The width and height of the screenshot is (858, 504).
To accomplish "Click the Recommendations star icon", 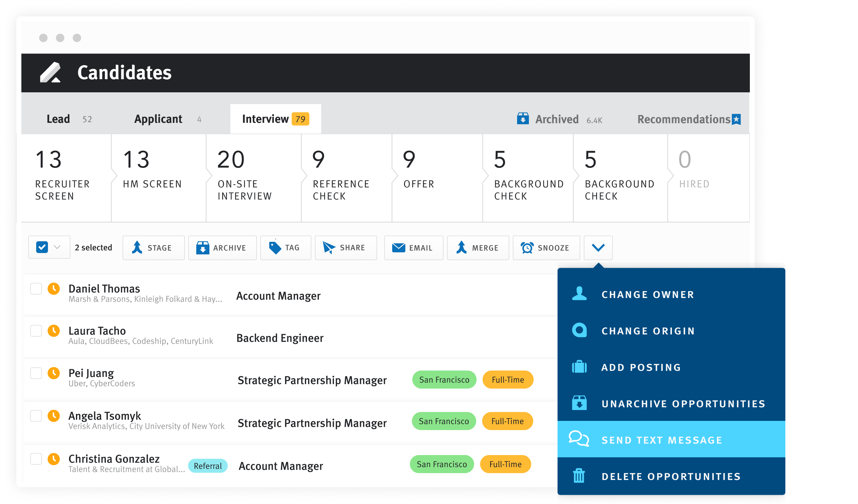I will click(736, 119).
